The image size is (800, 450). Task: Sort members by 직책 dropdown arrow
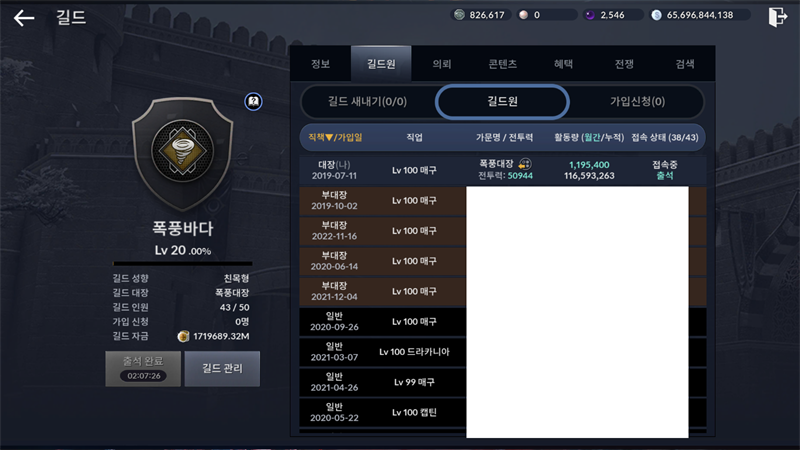(330, 137)
